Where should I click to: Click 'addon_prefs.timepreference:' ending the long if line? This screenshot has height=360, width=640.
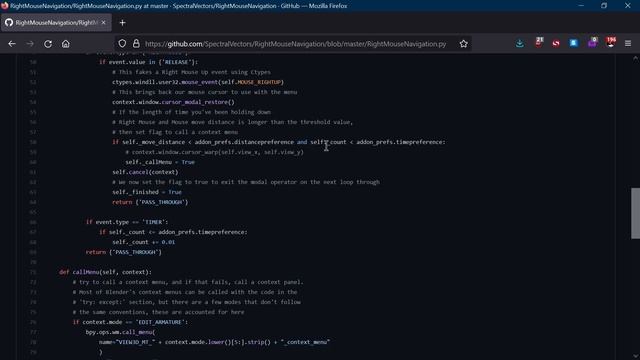click(401, 142)
